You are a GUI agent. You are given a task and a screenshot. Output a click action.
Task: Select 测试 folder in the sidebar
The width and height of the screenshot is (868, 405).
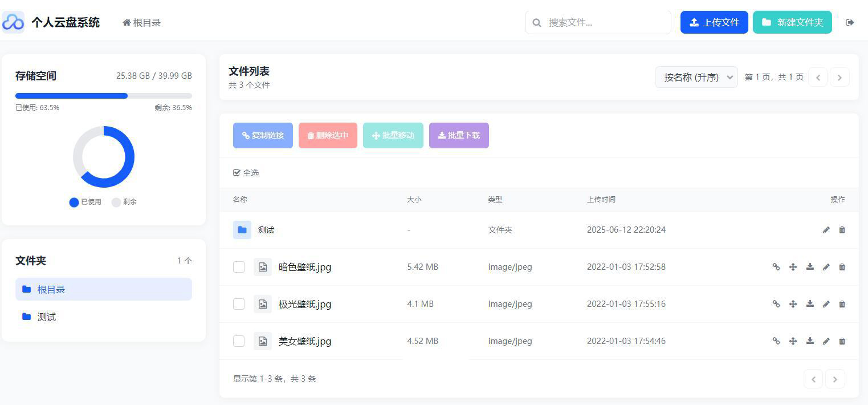click(x=46, y=317)
